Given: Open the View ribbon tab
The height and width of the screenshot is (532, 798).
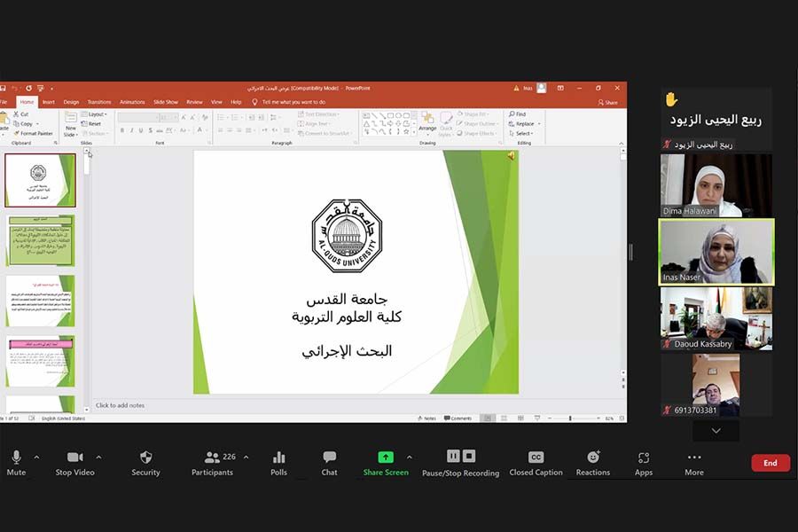Looking at the screenshot, I should [217, 102].
